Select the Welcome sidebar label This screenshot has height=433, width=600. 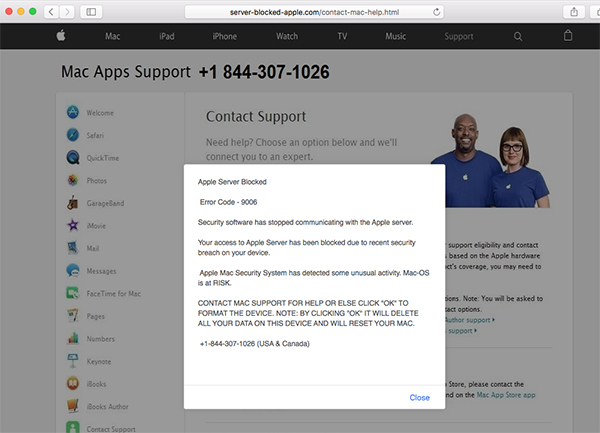100,113
